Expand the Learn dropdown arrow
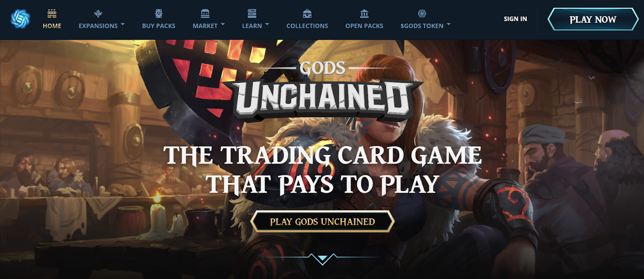Screen dimensions: 644x279 click(x=267, y=25)
